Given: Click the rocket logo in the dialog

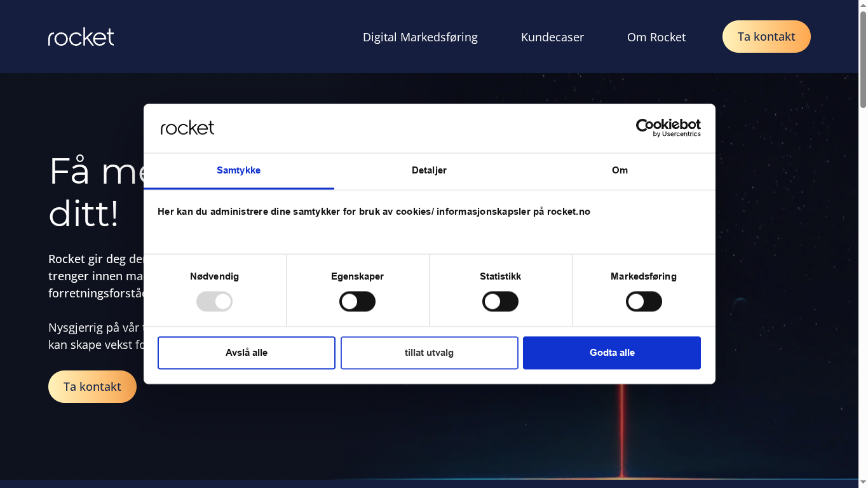Looking at the screenshot, I should pyautogui.click(x=187, y=127).
